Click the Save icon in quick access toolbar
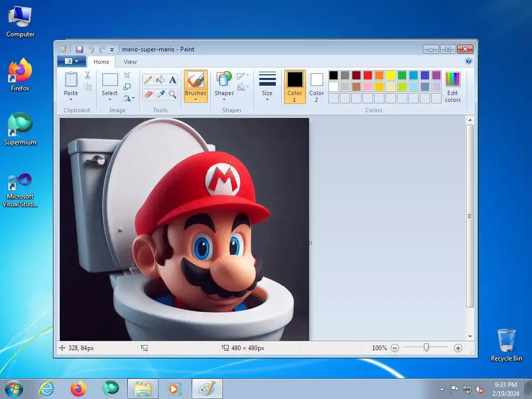 pyautogui.click(x=79, y=49)
